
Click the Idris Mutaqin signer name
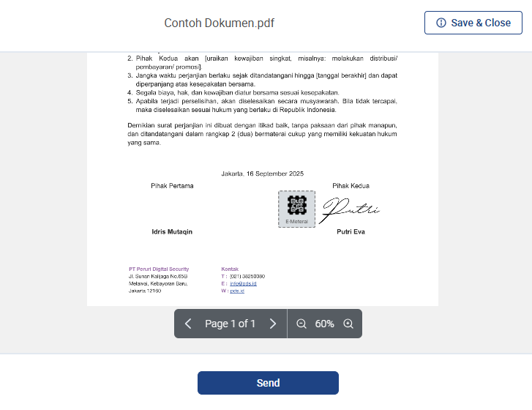[172, 231]
